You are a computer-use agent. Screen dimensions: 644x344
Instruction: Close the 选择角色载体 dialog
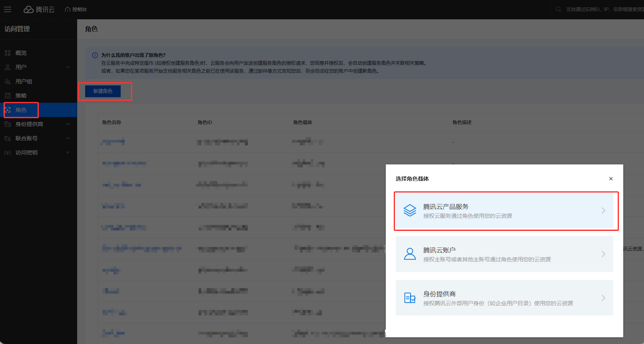click(x=611, y=179)
